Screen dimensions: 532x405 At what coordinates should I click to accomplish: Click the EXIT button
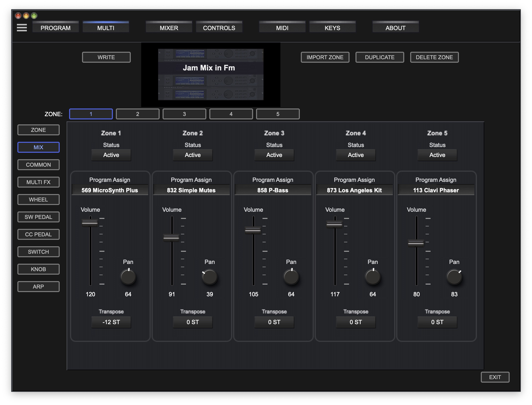click(495, 377)
